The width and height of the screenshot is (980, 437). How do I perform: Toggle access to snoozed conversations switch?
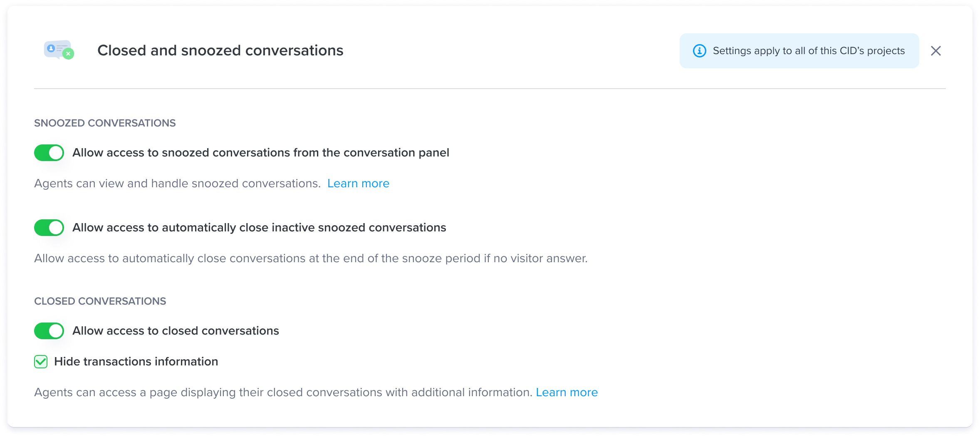(49, 153)
